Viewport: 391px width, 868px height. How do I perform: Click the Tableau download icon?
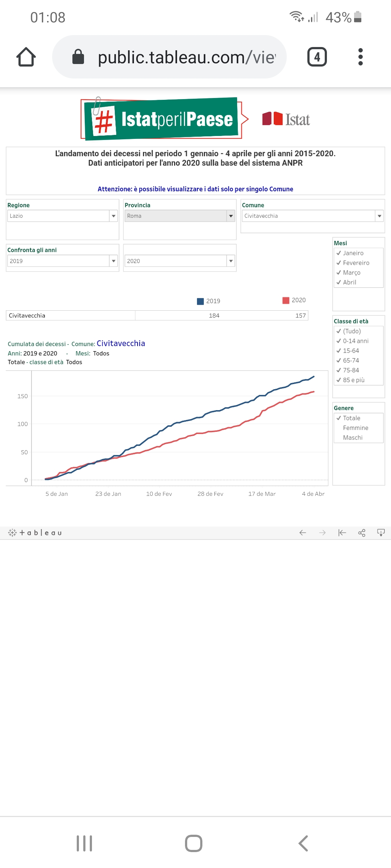click(381, 533)
